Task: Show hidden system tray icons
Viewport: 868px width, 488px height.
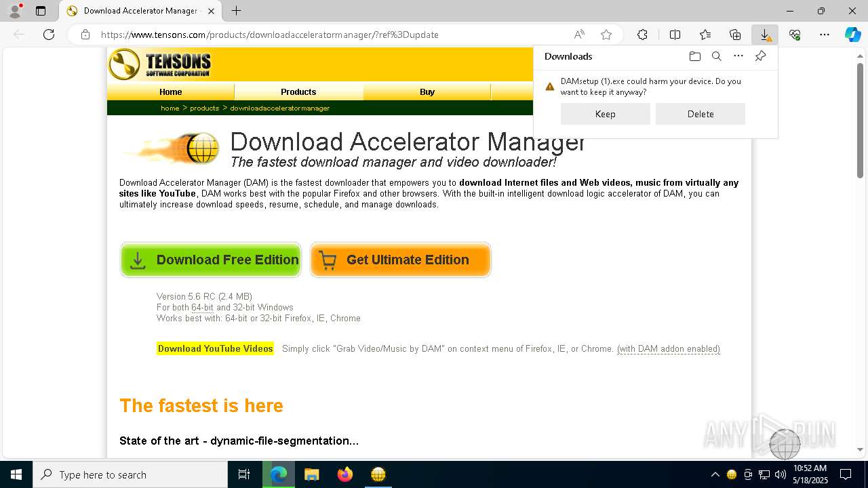Action: coord(715,474)
